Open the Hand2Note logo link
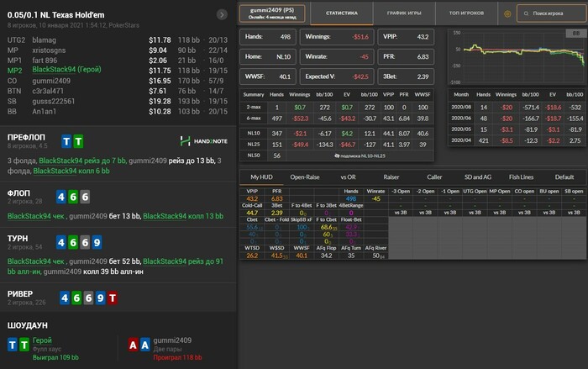 (x=203, y=141)
